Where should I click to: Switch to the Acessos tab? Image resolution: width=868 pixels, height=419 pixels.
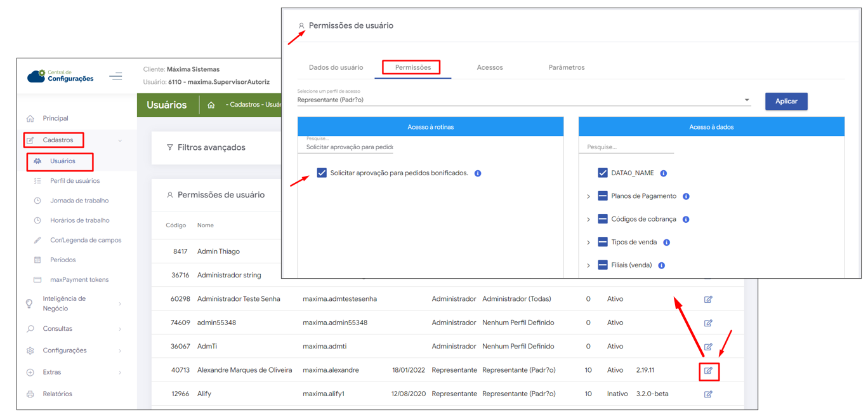(x=489, y=67)
